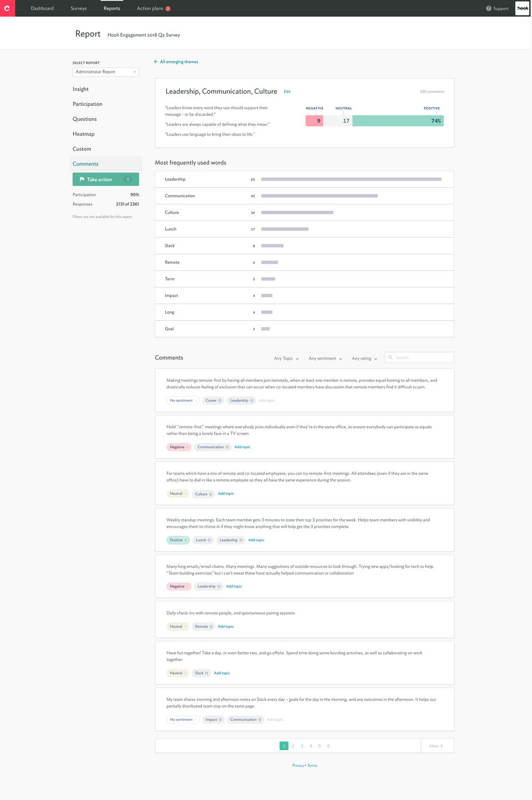This screenshot has width=532, height=800.
Task: Add topic to the lonely face comment
Action: pos(242,447)
